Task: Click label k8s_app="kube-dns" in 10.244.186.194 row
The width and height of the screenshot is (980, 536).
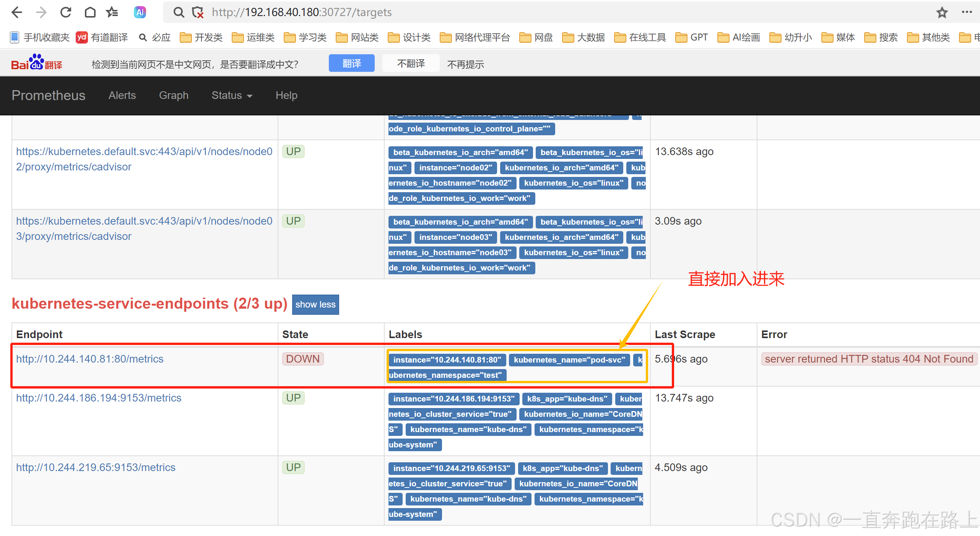Action: [x=567, y=399]
